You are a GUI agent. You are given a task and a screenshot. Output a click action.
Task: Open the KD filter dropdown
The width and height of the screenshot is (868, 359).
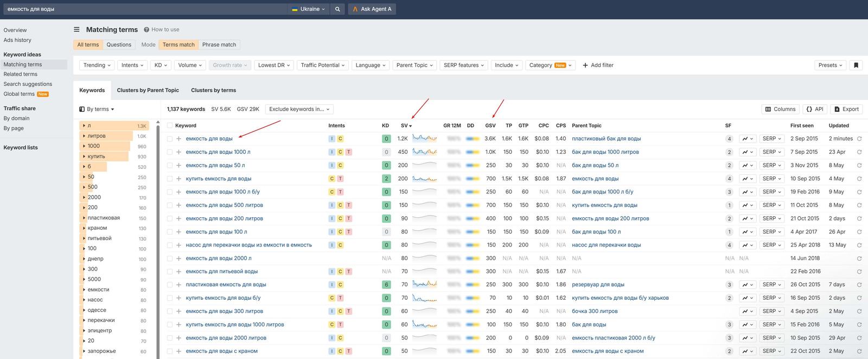point(161,65)
